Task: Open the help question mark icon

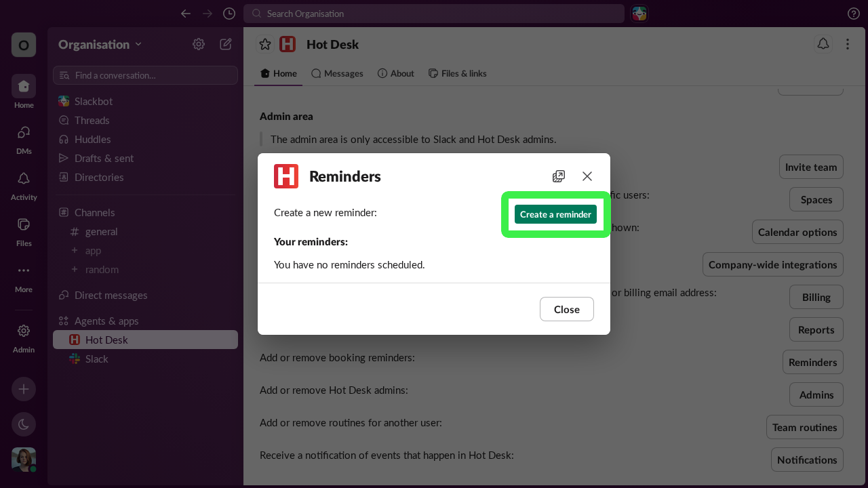Action: coord(854,14)
